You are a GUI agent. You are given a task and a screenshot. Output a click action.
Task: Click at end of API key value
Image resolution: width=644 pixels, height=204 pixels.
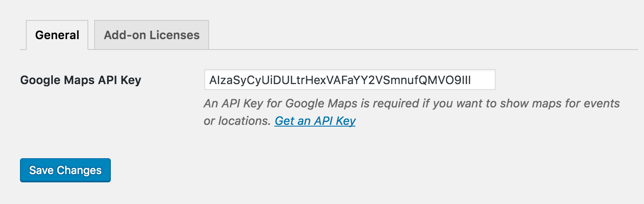(x=471, y=80)
